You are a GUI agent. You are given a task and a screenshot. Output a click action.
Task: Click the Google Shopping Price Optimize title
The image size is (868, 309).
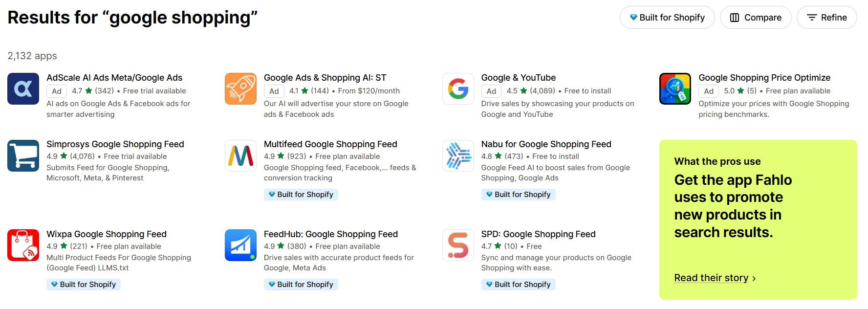coord(764,78)
